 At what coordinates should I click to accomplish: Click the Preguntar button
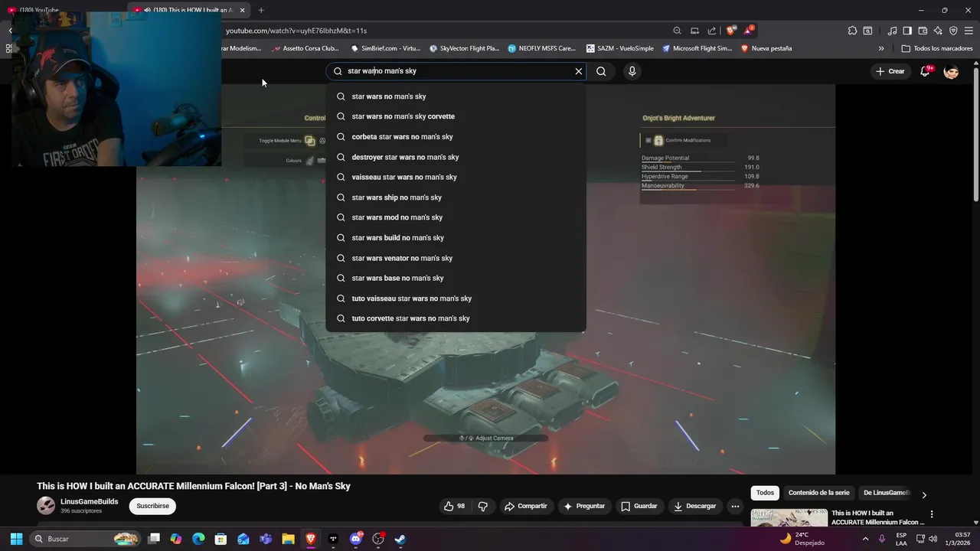584,506
